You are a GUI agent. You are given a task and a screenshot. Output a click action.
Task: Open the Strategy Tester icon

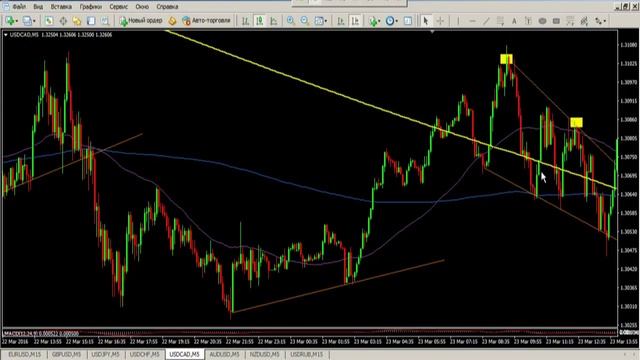(105, 21)
